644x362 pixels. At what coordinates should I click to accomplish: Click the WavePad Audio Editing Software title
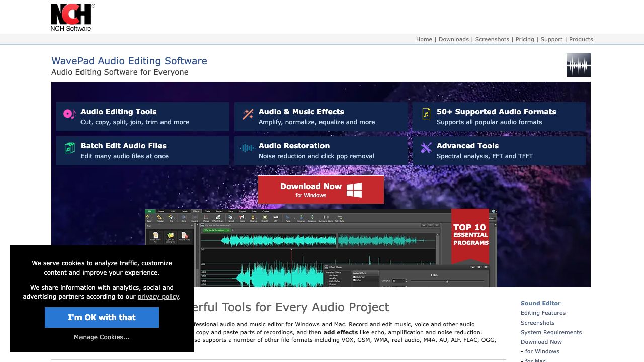(129, 61)
